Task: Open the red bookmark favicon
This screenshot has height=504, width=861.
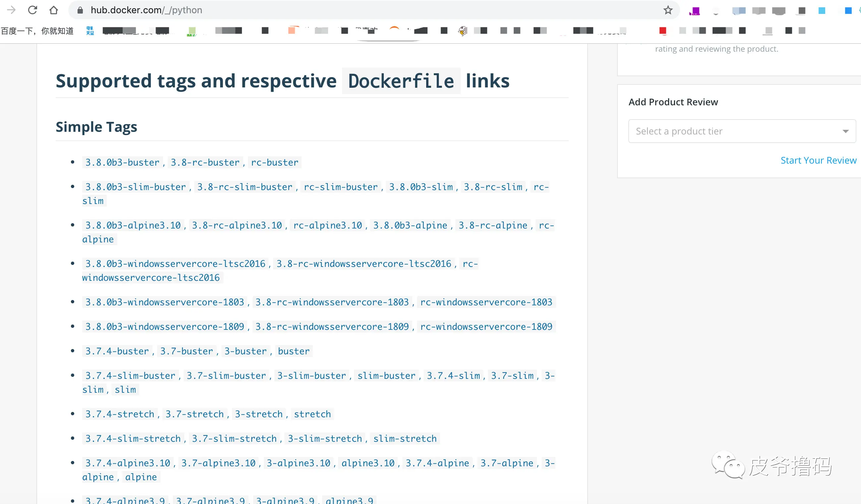Action: pyautogui.click(x=662, y=31)
